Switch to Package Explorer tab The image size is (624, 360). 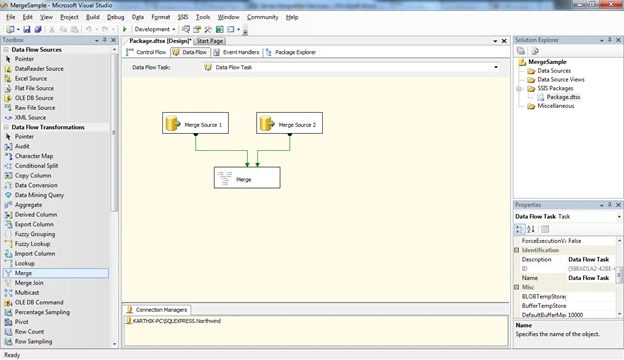[x=291, y=52]
